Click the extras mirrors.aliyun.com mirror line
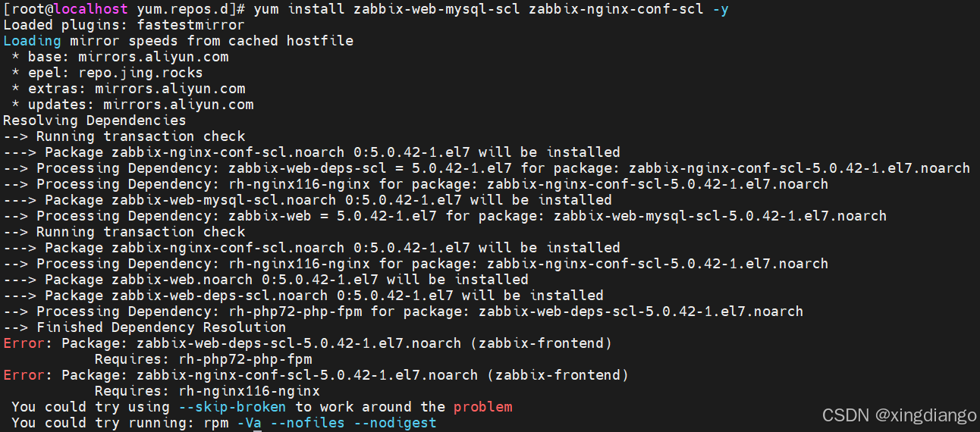The image size is (980, 432). (x=128, y=89)
